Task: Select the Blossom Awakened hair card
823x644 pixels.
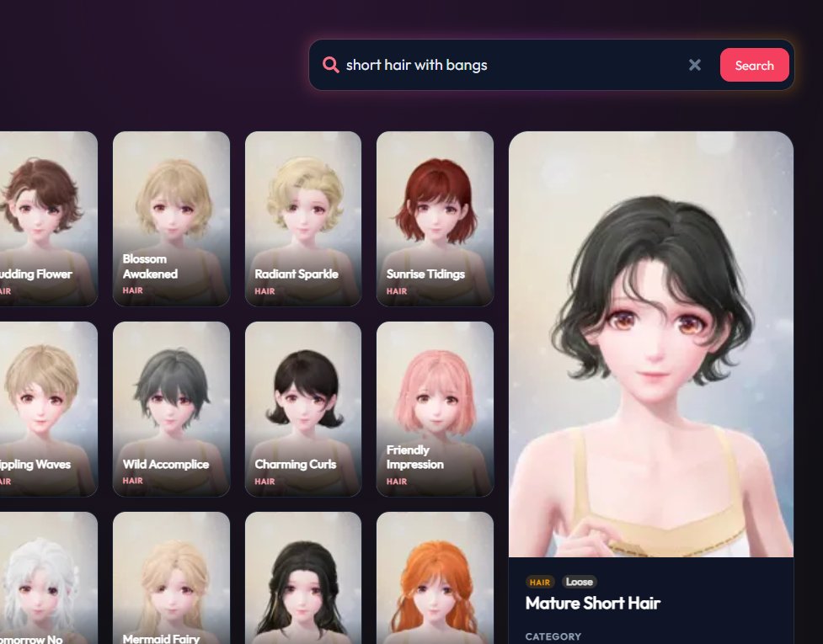Action: coord(171,219)
